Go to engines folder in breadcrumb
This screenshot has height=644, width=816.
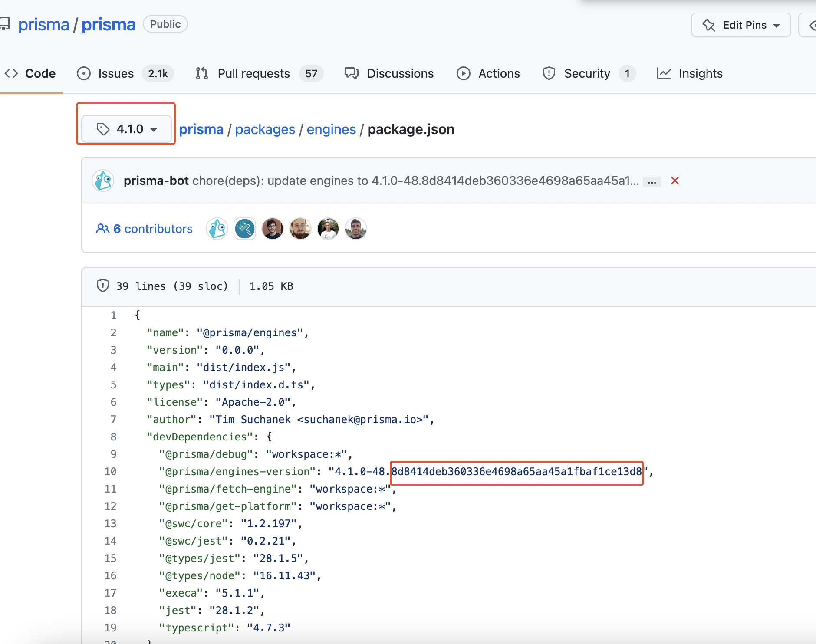point(331,129)
